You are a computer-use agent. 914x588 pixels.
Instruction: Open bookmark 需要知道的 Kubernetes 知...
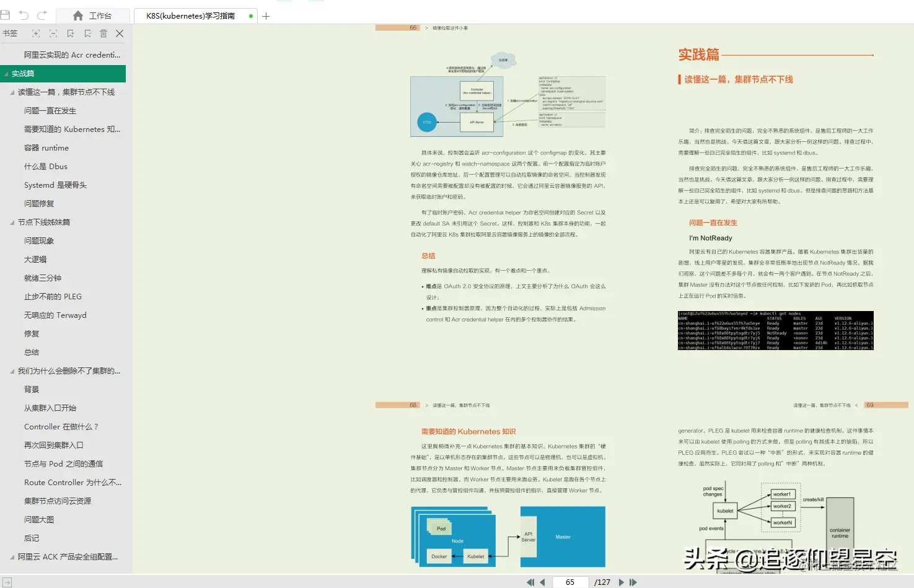pyautogui.click(x=72, y=129)
